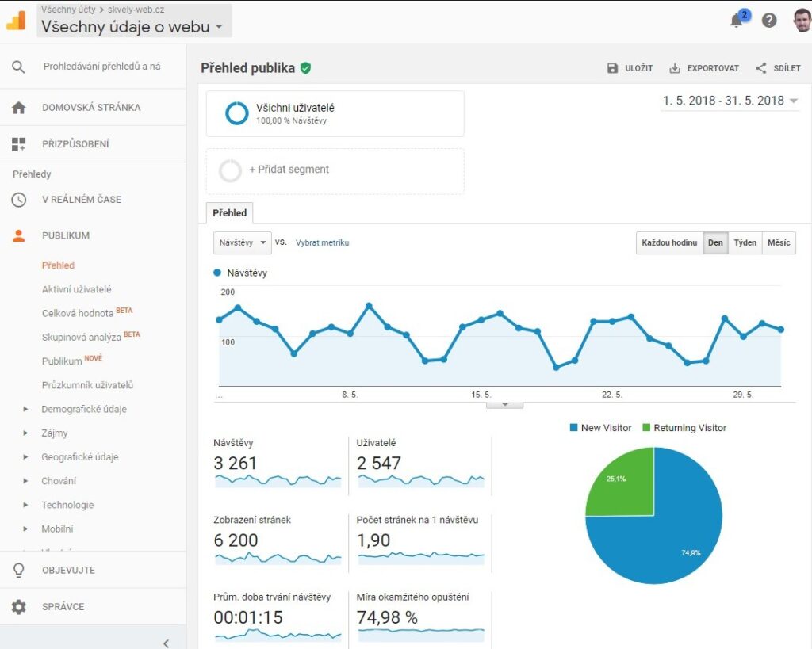Open Aktivní uživatelé report
The height and width of the screenshot is (649, 812).
click(x=77, y=289)
